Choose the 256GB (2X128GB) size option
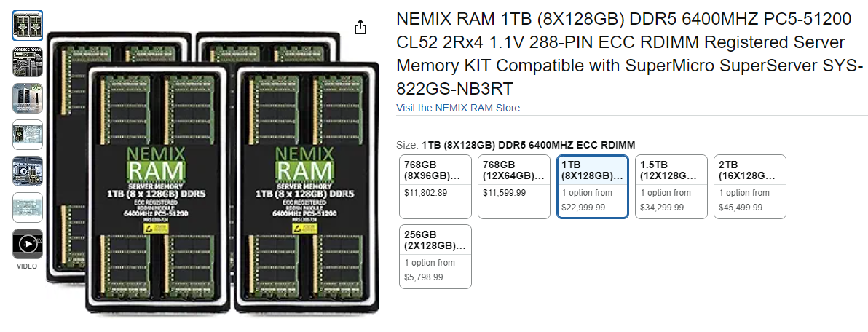Image resolution: width=868 pixels, height=332 pixels. pos(435,256)
